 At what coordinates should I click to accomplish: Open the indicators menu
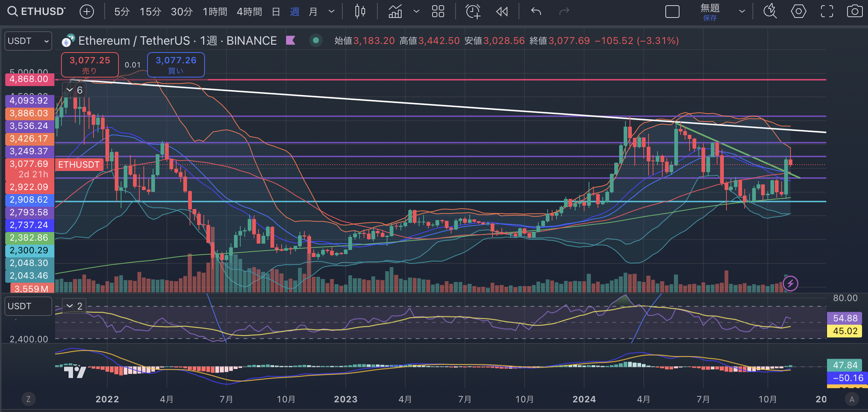coord(395,12)
